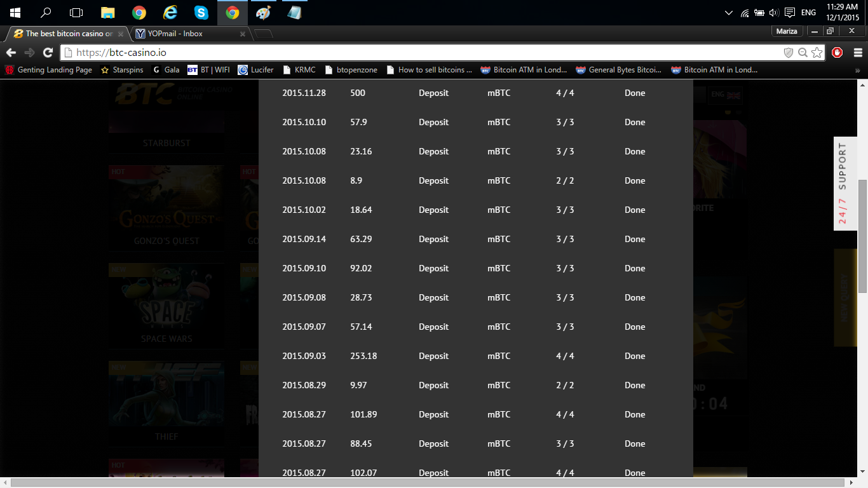Open the Windows Start menu

(15, 13)
